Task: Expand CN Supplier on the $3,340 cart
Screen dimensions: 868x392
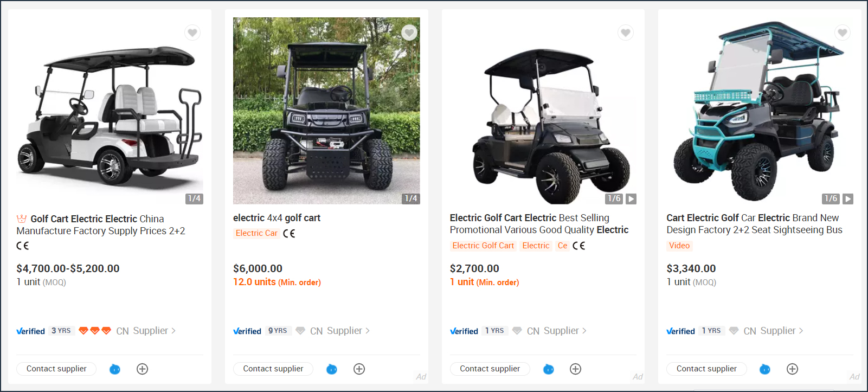Action: click(801, 331)
